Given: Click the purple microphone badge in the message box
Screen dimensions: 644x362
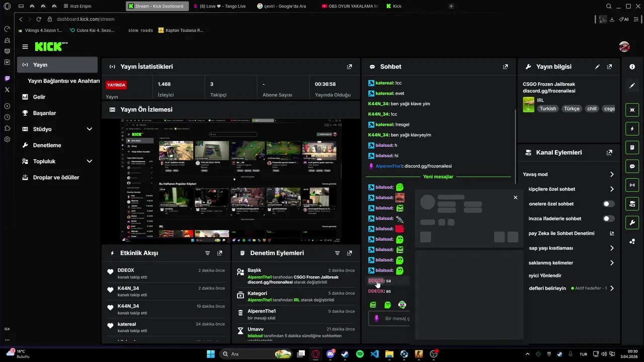Looking at the screenshot, I should (x=376, y=318).
